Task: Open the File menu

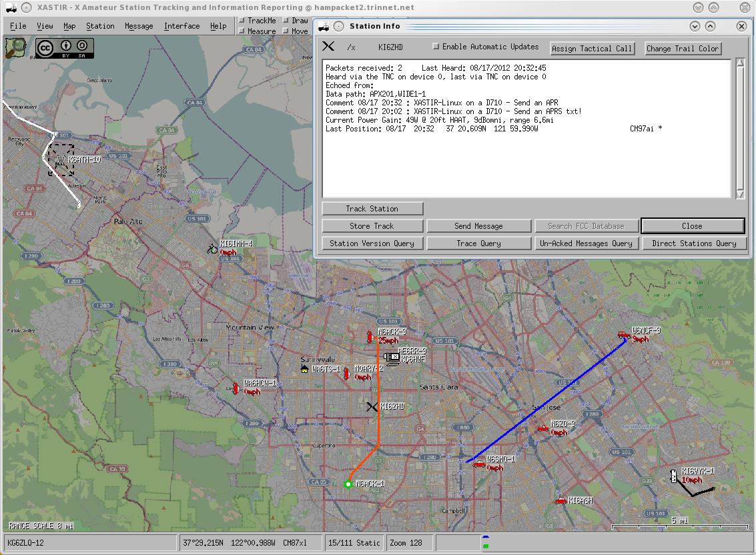Action: pos(18,26)
